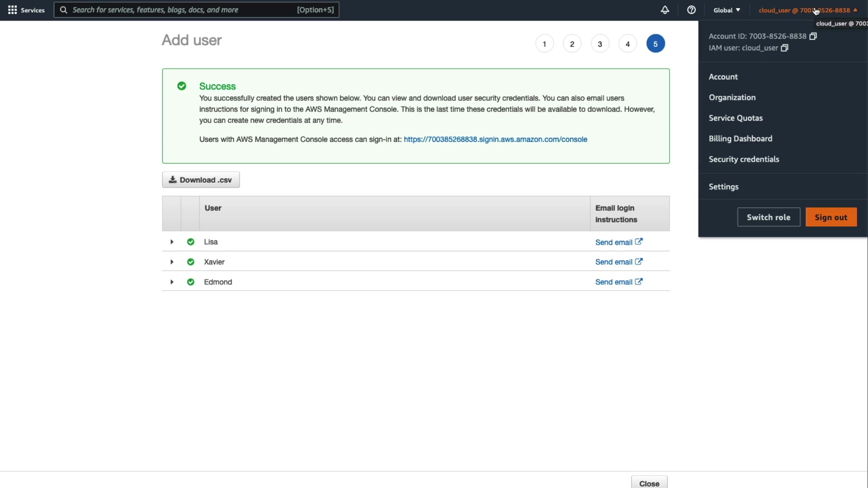868x488 pixels.
Task: Expand the Edmond user row
Action: 172,282
